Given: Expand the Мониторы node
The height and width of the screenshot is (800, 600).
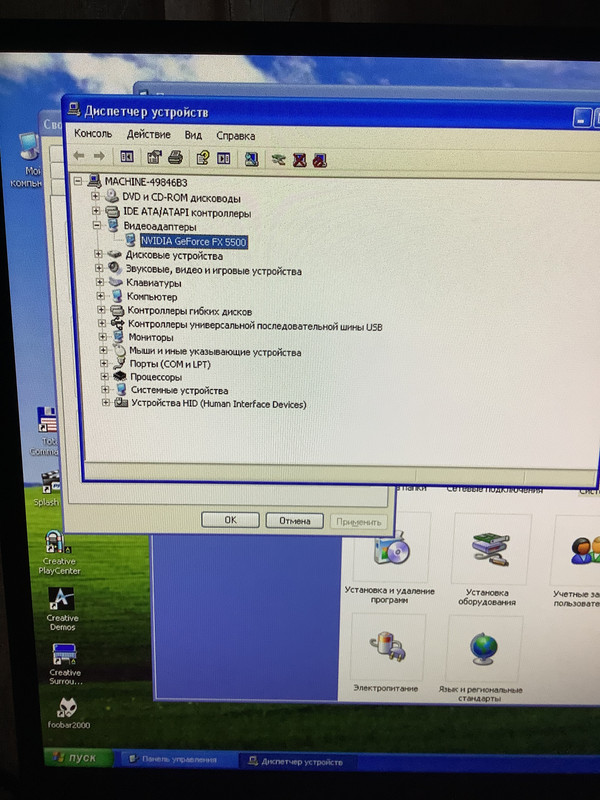Looking at the screenshot, I should 103,336.
